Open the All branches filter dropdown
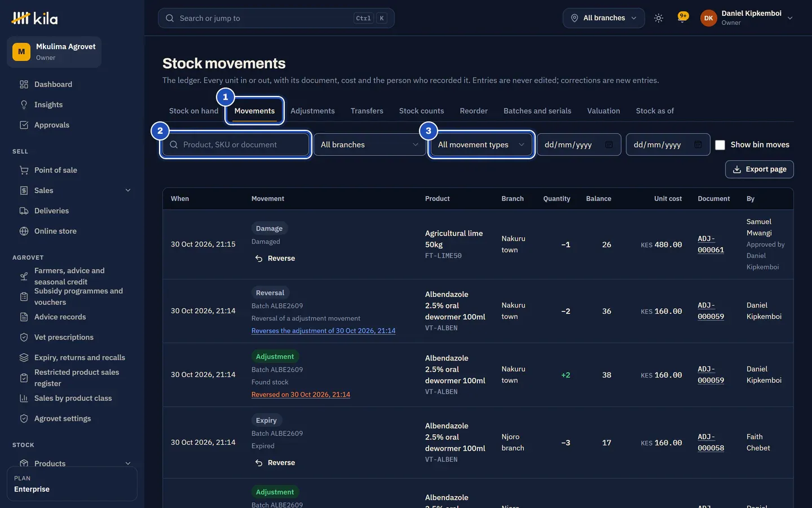This screenshot has width=812, height=508. (x=369, y=145)
